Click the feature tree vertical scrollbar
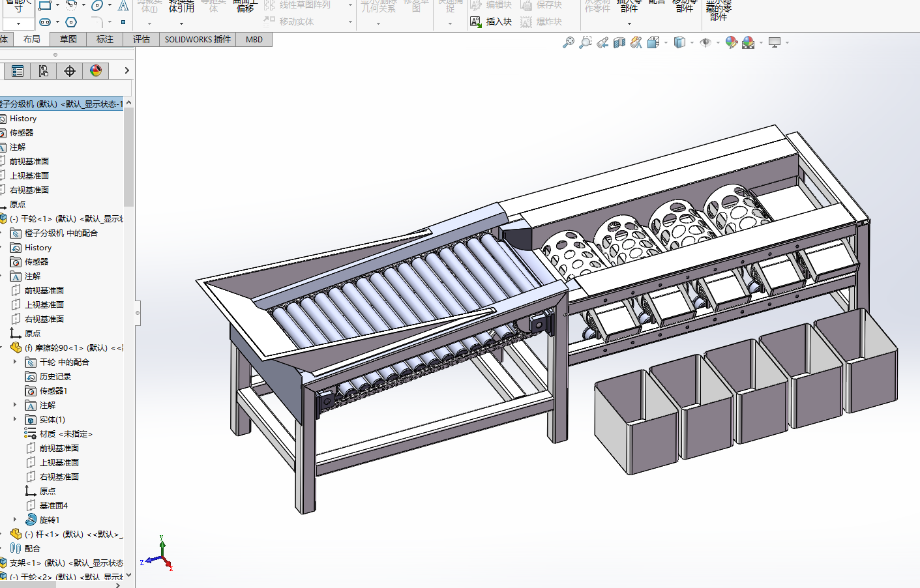The image size is (920, 588). pos(128,156)
